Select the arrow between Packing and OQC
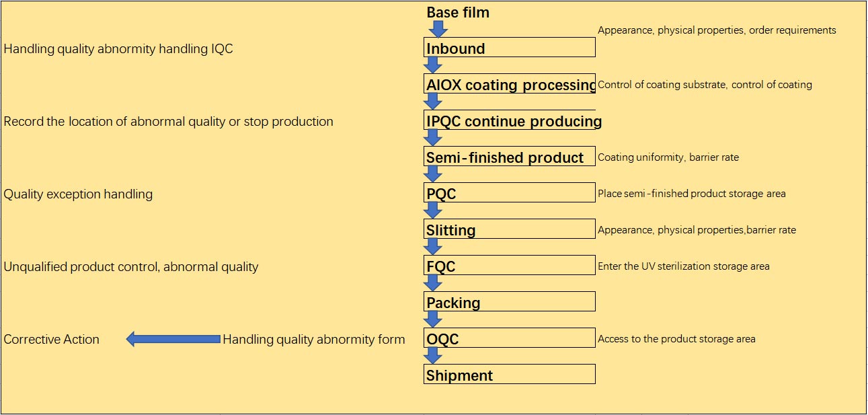This screenshot has height=415, width=868. (x=433, y=319)
